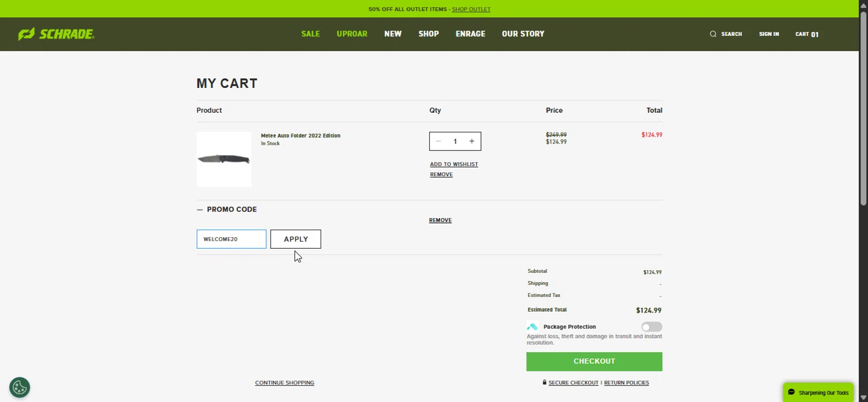Open the UPROAR menu
Image resolution: width=868 pixels, height=402 pixels.
pyautogui.click(x=352, y=34)
